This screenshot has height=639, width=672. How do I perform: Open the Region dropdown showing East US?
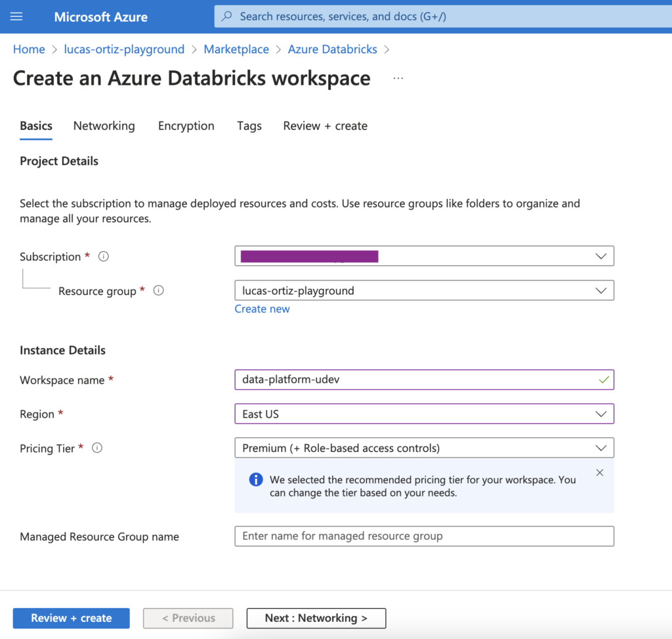[x=425, y=414]
